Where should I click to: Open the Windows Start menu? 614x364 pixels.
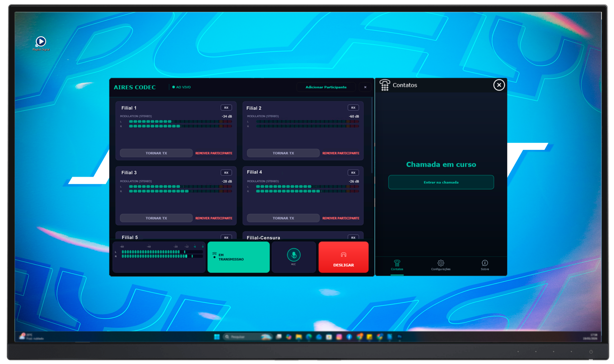coord(217,337)
